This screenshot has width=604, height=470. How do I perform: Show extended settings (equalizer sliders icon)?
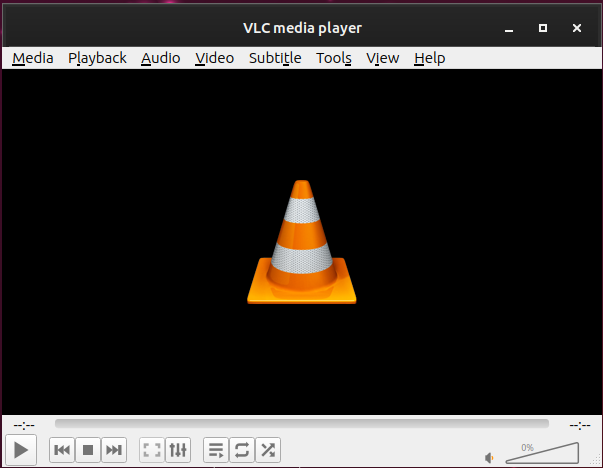(178, 450)
